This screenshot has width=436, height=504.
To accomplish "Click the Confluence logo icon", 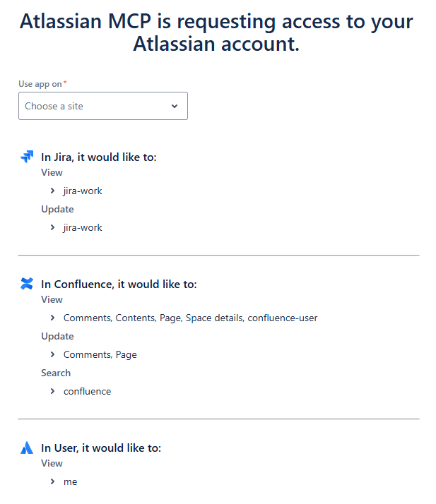I will [27, 284].
